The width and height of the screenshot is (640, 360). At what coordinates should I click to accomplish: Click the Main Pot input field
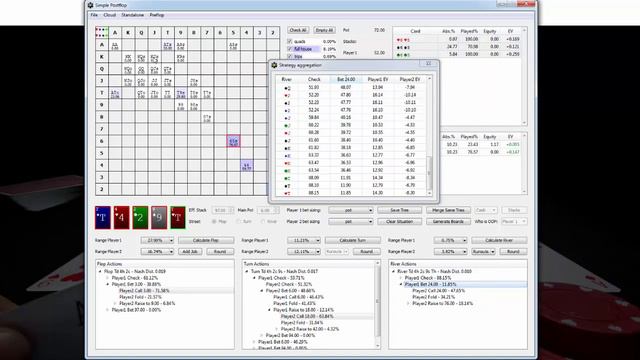[x=268, y=210]
